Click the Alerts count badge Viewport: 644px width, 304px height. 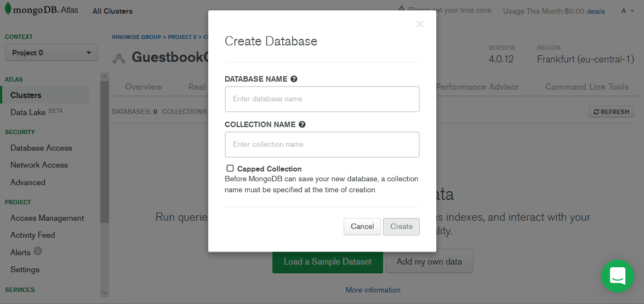37,251
